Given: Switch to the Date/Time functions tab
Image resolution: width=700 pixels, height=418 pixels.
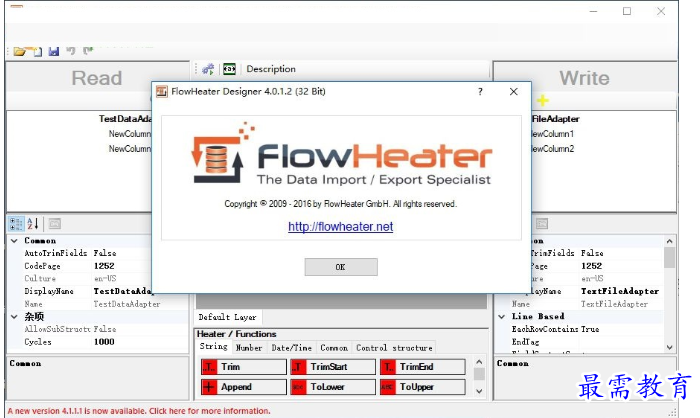Looking at the screenshot, I should tap(292, 347).
